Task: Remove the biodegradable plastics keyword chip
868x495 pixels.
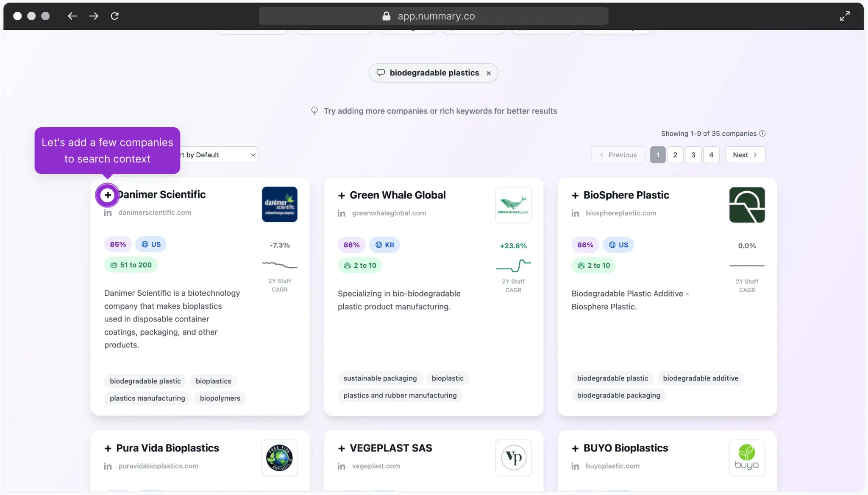Action: tap(489, 73)
